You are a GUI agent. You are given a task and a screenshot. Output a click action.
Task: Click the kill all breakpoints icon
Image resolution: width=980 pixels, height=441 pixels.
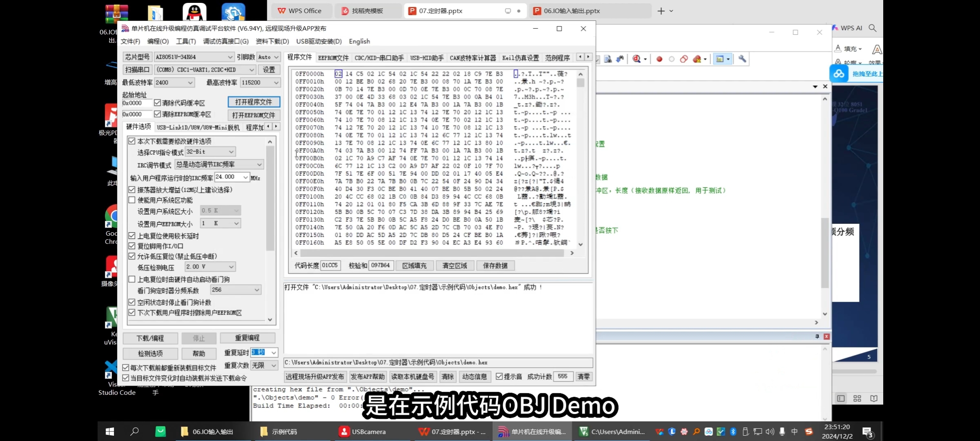(697, 59)
